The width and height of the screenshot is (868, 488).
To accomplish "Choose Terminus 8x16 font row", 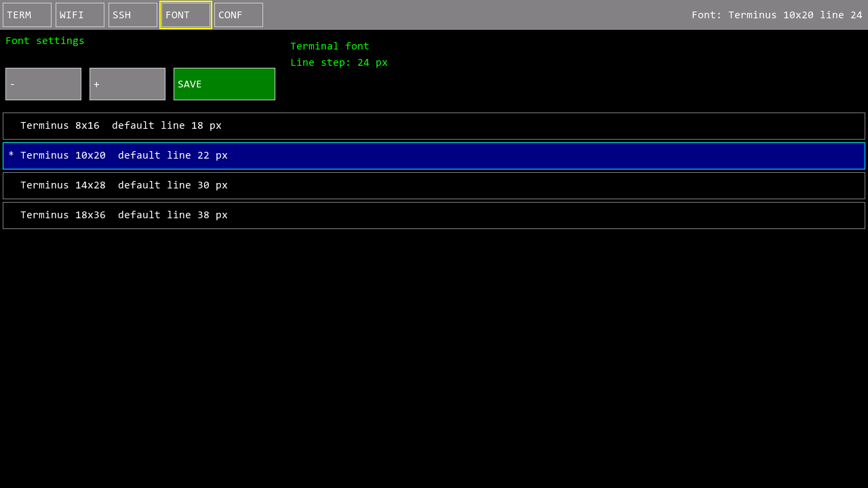I will (434, 126).
